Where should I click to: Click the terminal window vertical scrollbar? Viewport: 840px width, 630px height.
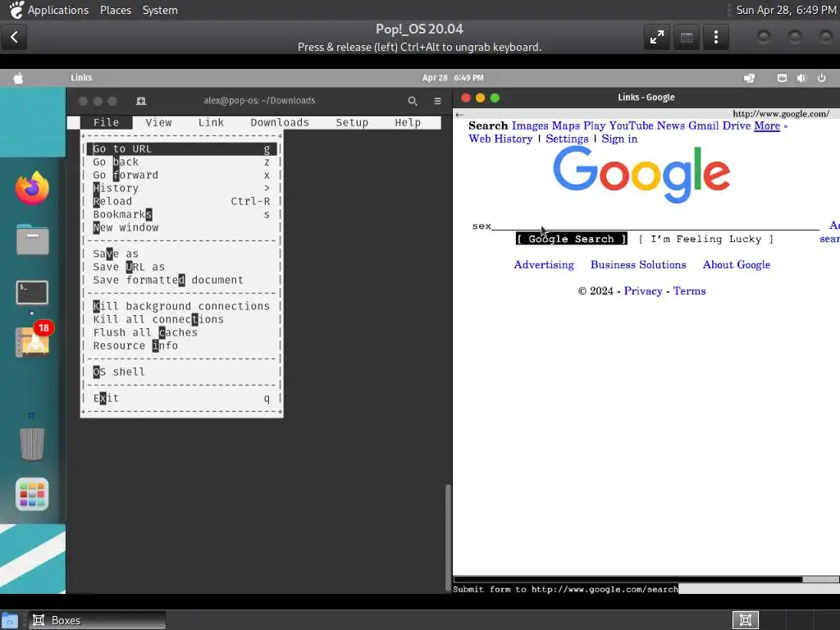click(448, 537)
